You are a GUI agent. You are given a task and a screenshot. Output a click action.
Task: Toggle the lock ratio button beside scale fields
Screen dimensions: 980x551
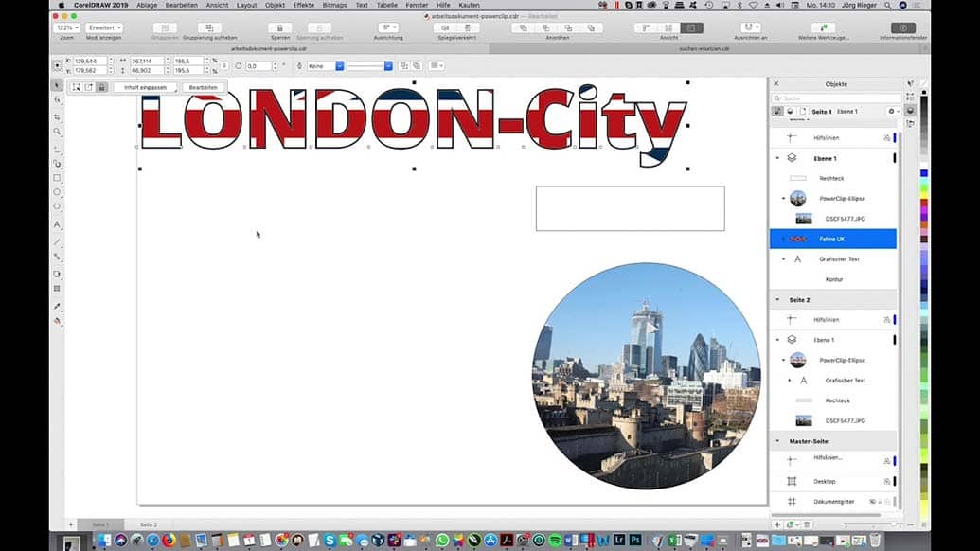point(223,65)
